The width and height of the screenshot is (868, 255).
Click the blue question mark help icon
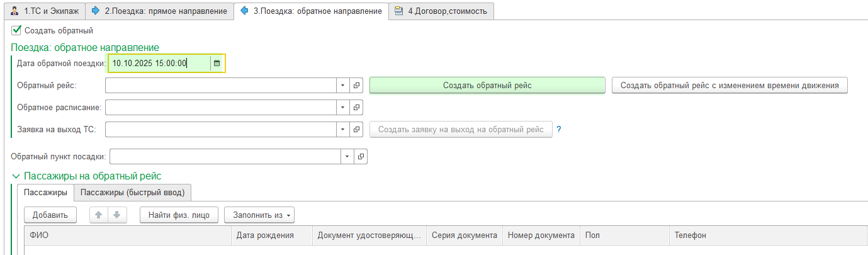click(x=558, y=129)
